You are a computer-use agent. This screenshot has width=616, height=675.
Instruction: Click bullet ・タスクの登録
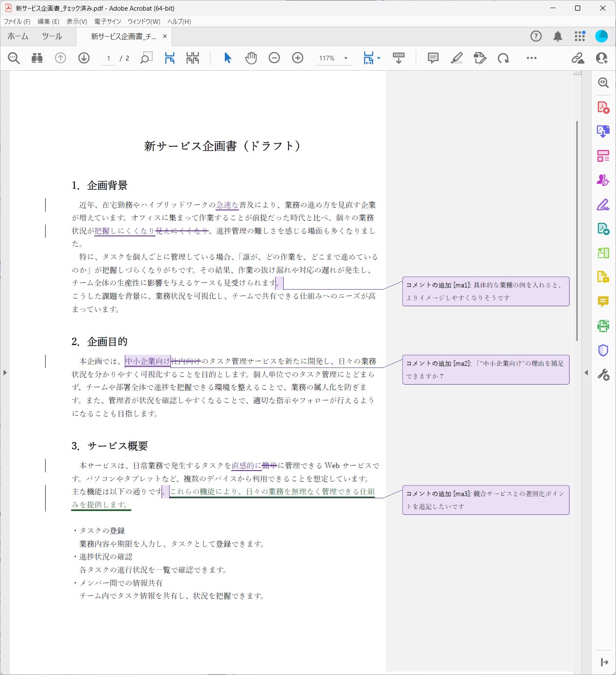coord(98,531)
